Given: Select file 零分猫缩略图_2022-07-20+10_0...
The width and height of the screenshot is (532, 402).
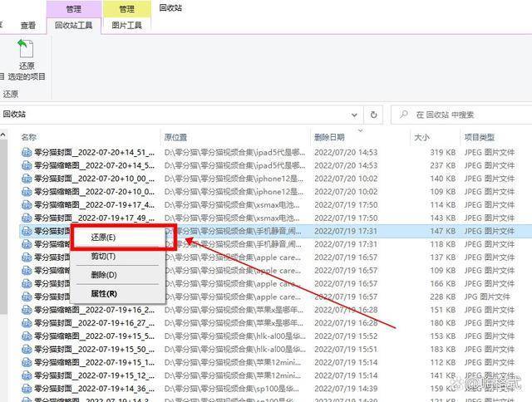Looking at the screenshot, I should 94,192.
